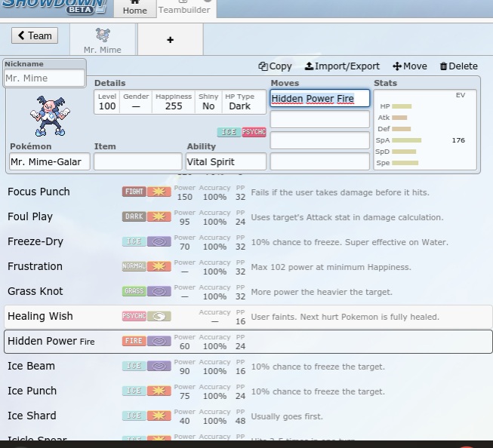Add a new Pokémon with plus tab
Image resolution: width=493 pixels, height=448 pixels.
coord(170,39)
